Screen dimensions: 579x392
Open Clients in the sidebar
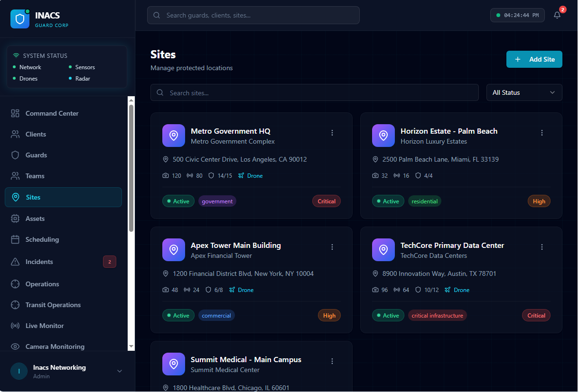63,134
